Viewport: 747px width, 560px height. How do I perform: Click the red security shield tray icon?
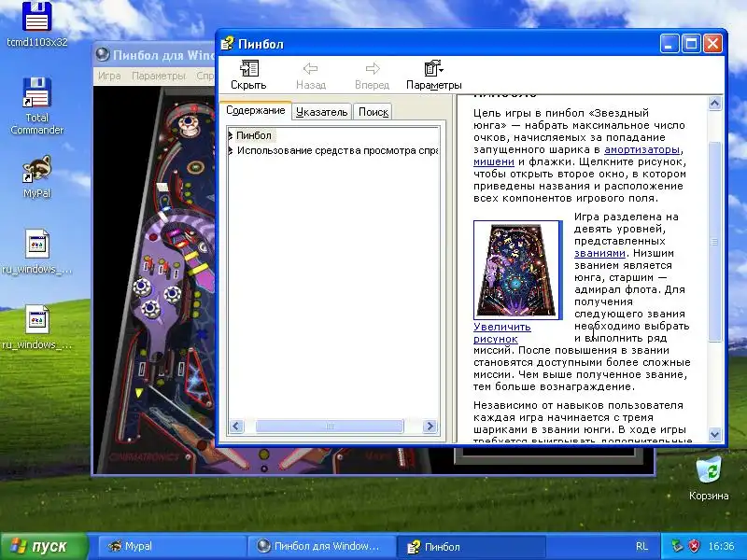coord(694,546)
